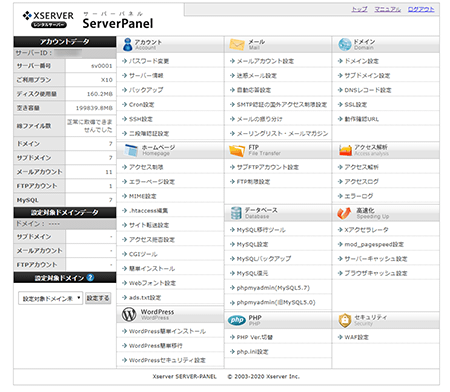450x392 pixels.
Task: Click the 設定する button
Action: pyautogui.click(x=98, y=298)
